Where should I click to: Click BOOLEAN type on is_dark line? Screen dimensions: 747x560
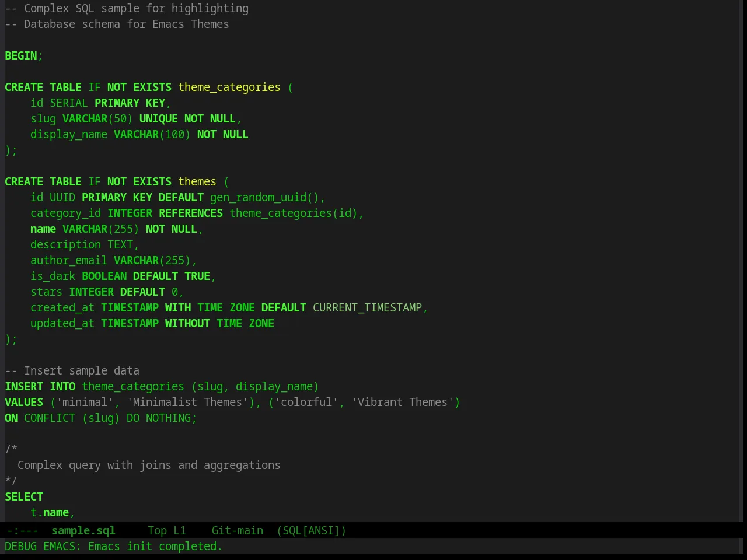tap(104, 276)
